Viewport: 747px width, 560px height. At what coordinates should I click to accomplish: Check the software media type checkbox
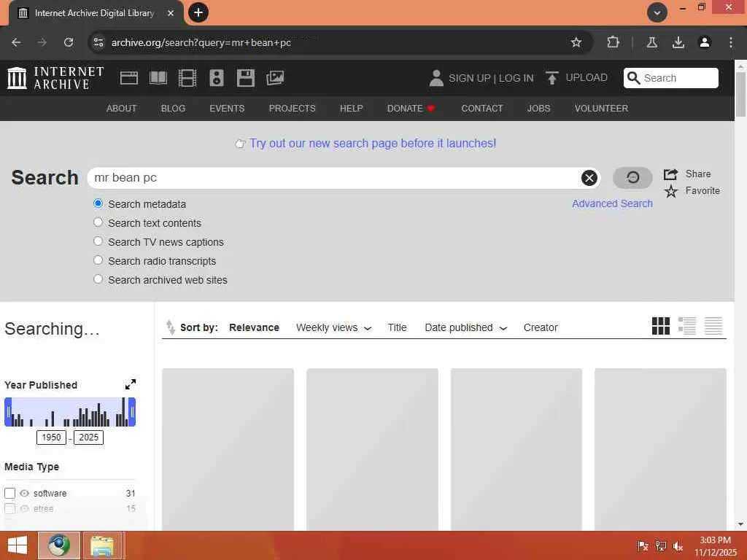click(10, 494)
